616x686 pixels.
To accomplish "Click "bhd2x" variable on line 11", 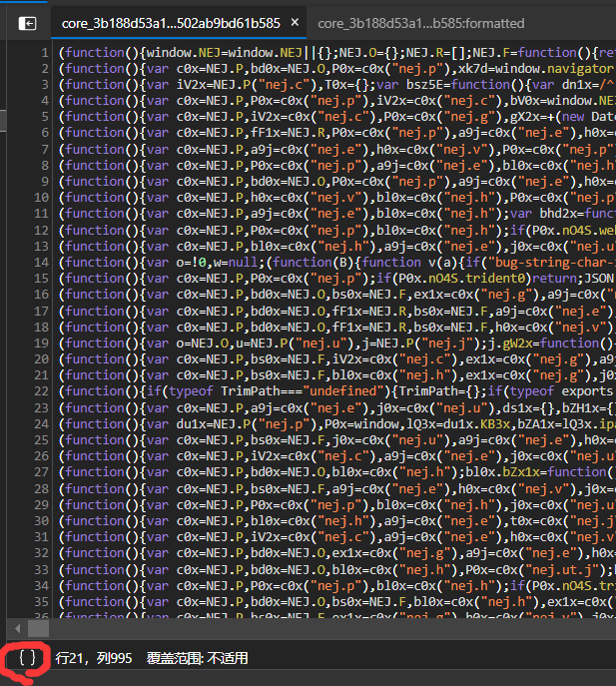I will click(558, 214).
